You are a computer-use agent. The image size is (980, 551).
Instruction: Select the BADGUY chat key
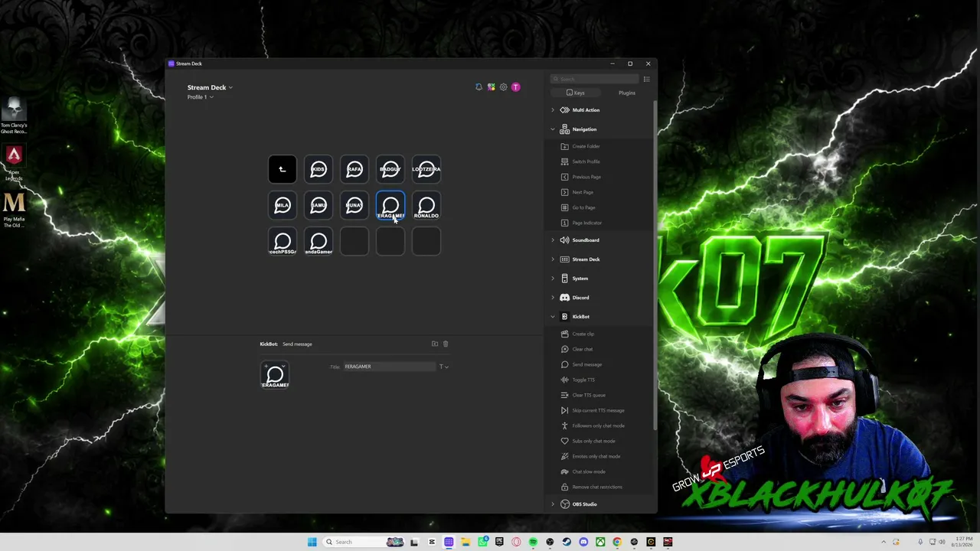tap(390, 169)
